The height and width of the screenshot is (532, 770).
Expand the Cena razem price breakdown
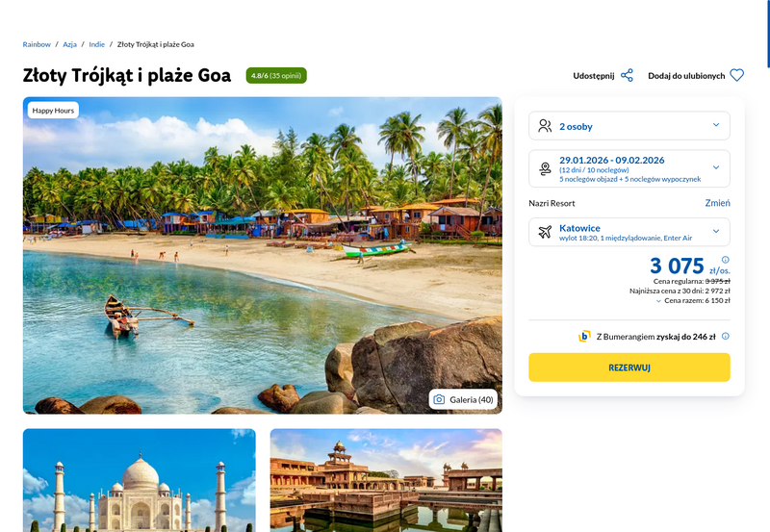coord(693,300)
